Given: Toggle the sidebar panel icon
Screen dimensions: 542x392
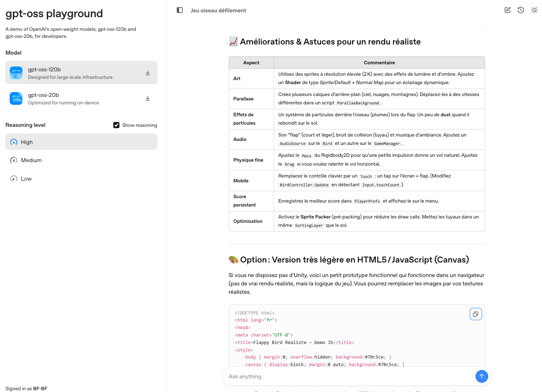Looking at the screenshot, I should pos(180,10).
